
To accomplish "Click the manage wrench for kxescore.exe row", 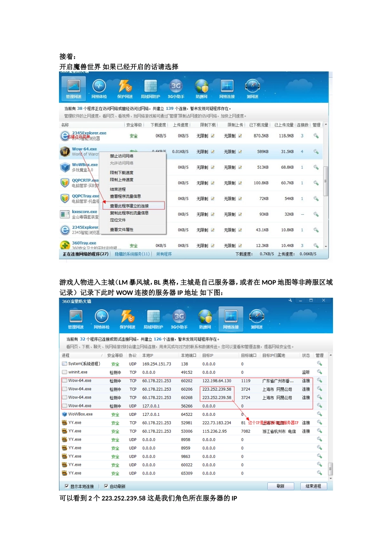I will click(x=316, y=214).
